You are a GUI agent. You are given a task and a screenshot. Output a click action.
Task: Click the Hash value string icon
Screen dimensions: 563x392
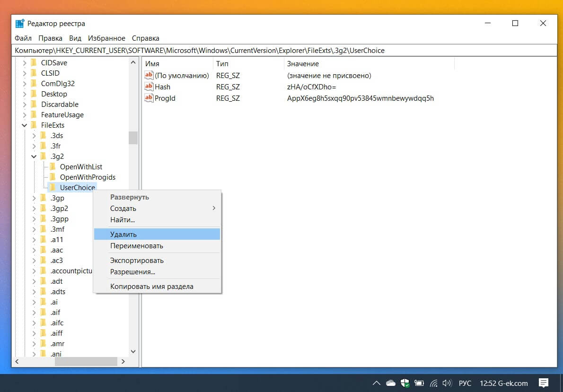pos(149,87)
